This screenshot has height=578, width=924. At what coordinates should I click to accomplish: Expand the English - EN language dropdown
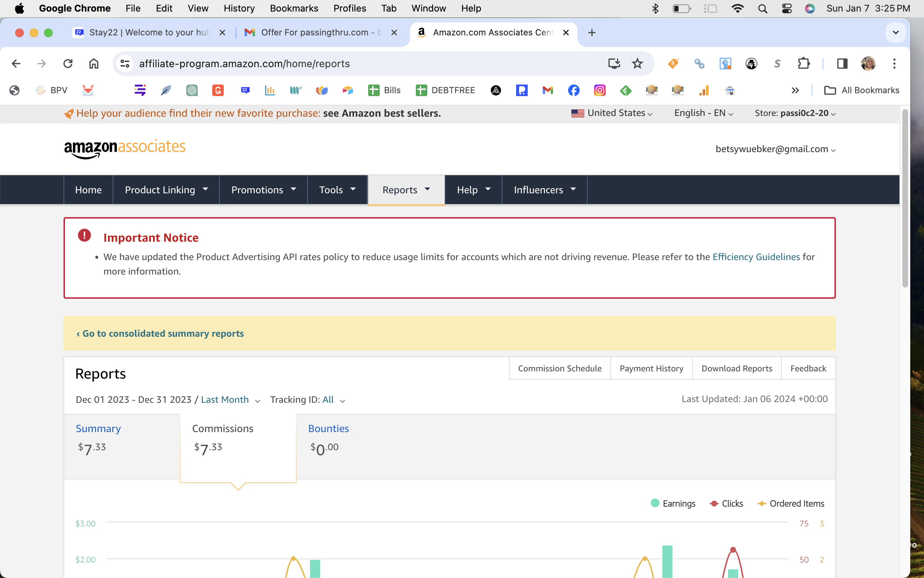704,113
